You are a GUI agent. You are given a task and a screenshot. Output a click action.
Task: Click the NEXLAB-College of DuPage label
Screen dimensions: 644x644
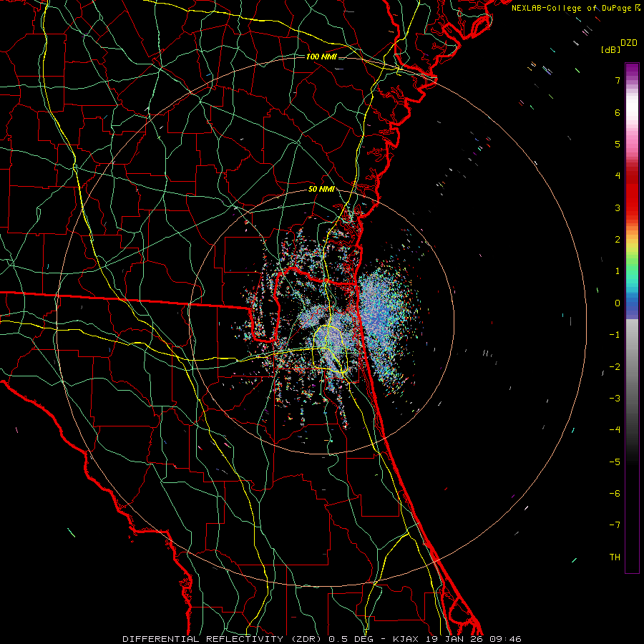(x=571, y=8)
